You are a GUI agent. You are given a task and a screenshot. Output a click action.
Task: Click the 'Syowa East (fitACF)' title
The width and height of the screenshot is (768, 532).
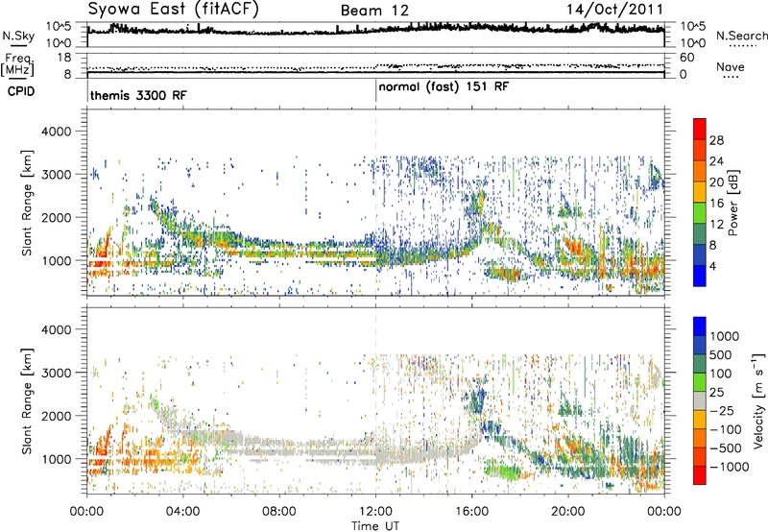(x=174, y=10)
